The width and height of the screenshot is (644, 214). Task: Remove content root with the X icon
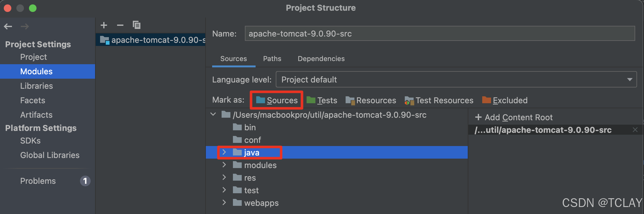point(635,130)
